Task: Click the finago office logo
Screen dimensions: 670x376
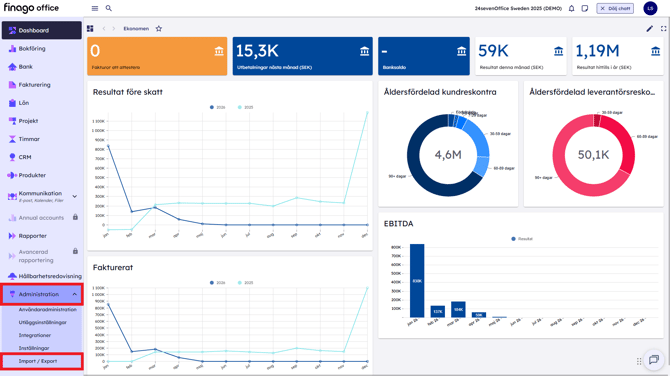Action: point(31,8)
